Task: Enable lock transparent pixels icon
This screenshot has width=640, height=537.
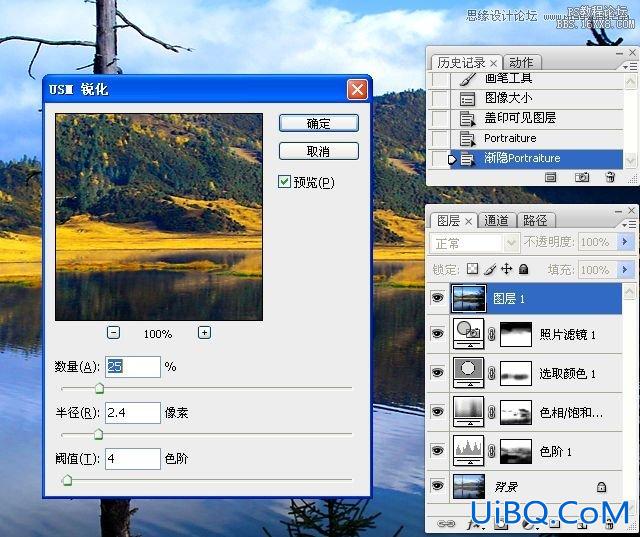Action: pyautogui.click(x=472, y=268)
